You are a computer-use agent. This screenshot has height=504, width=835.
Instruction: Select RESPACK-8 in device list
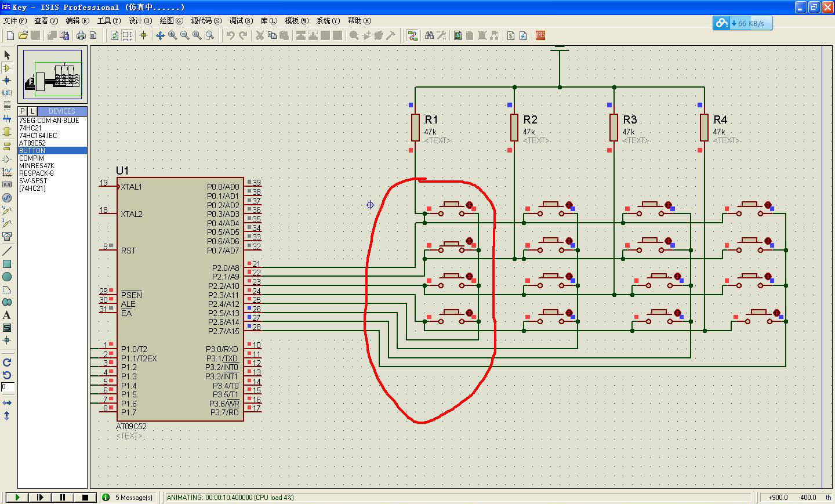37,173
